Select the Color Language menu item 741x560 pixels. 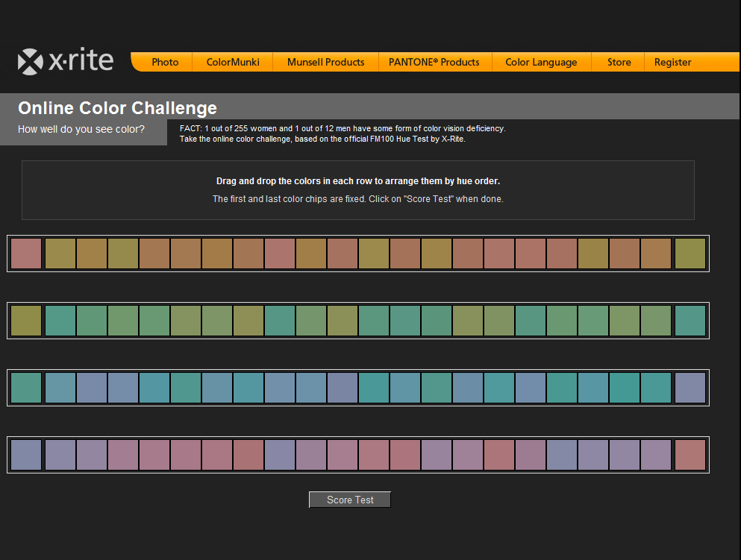click(x=541, y=62)
